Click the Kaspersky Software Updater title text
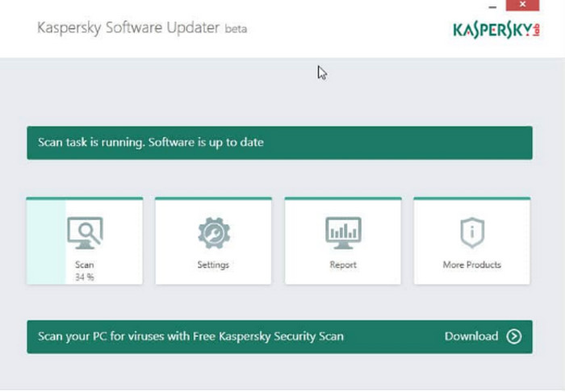The image size is (565, 392). click(x=129, y=27)
